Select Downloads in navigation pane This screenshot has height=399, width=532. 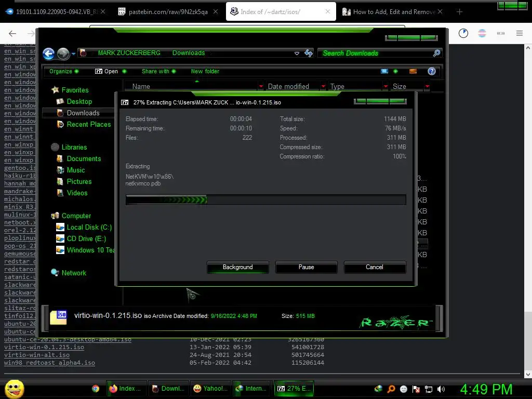(83, 113)
